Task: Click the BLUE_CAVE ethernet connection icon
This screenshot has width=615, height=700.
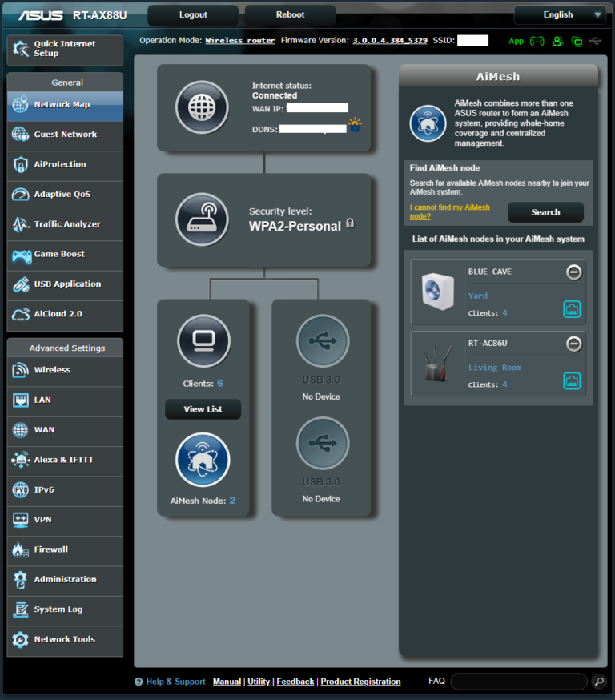Action: (572, 309)
